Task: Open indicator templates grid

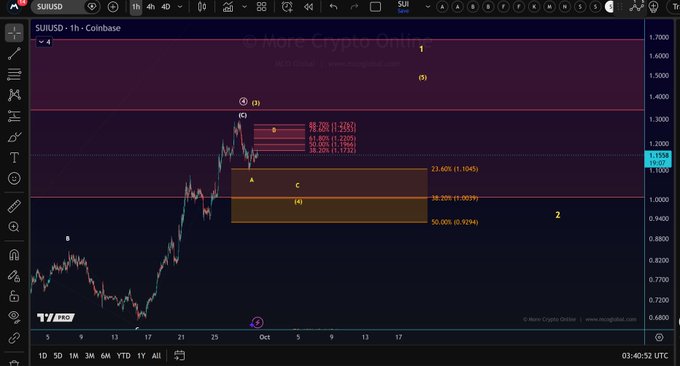Action: click(x=262, y=7)
